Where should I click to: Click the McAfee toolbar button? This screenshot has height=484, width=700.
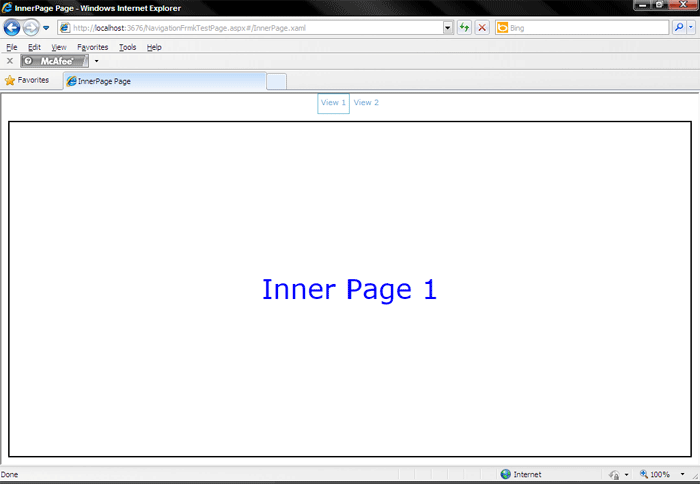pyautogui.click(x=54, y=61)
